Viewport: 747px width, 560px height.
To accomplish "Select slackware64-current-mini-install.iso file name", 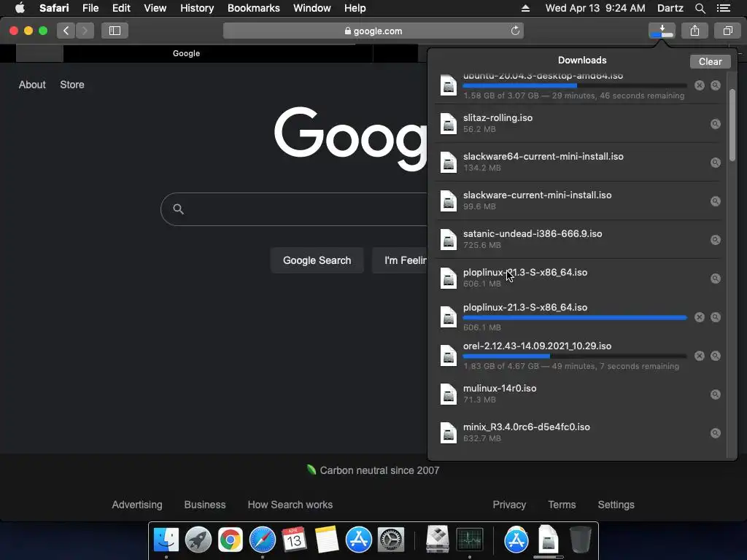I will click(x=543, y=157).
